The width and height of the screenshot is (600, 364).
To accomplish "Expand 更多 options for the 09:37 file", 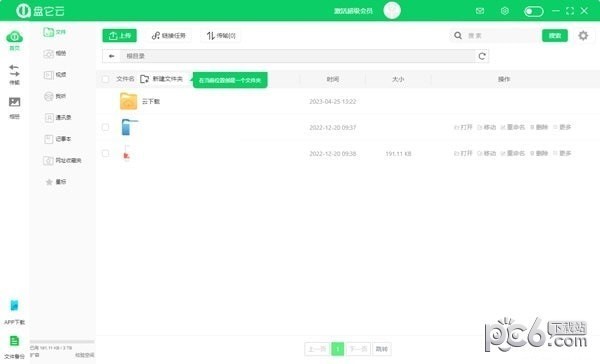I will point(562,127).
